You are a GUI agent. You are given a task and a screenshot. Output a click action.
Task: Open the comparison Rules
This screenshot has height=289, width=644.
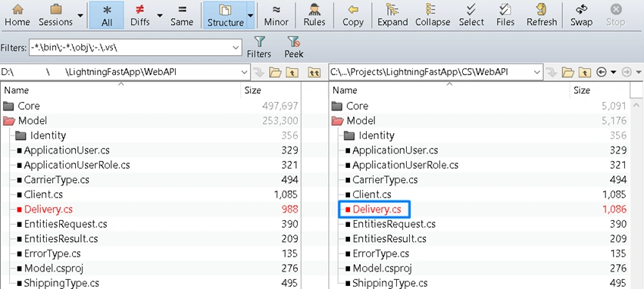[314, 15]
